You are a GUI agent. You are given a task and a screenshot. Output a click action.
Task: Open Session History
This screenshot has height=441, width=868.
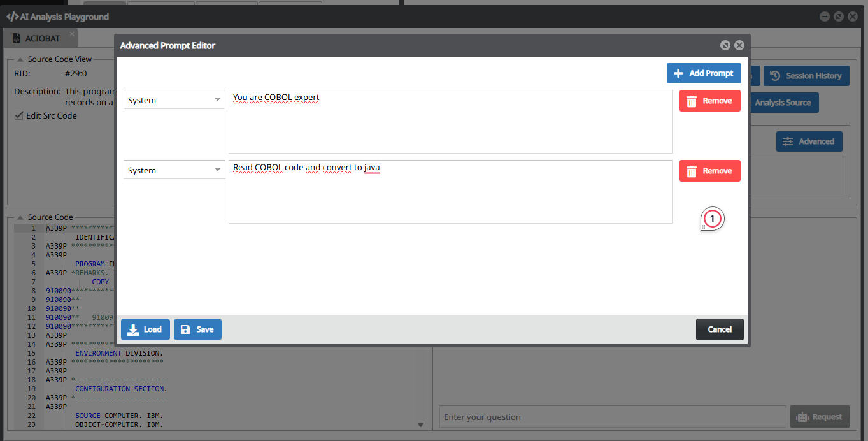(806, 76)
